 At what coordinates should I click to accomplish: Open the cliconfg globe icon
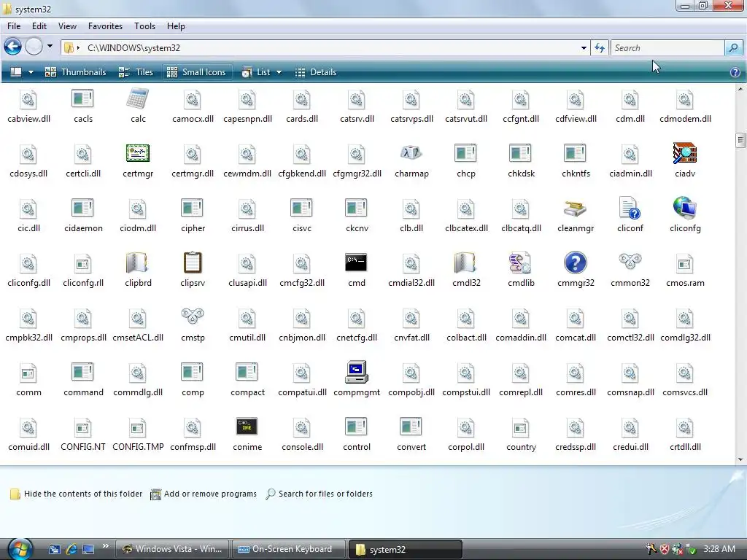click(684, 208)
